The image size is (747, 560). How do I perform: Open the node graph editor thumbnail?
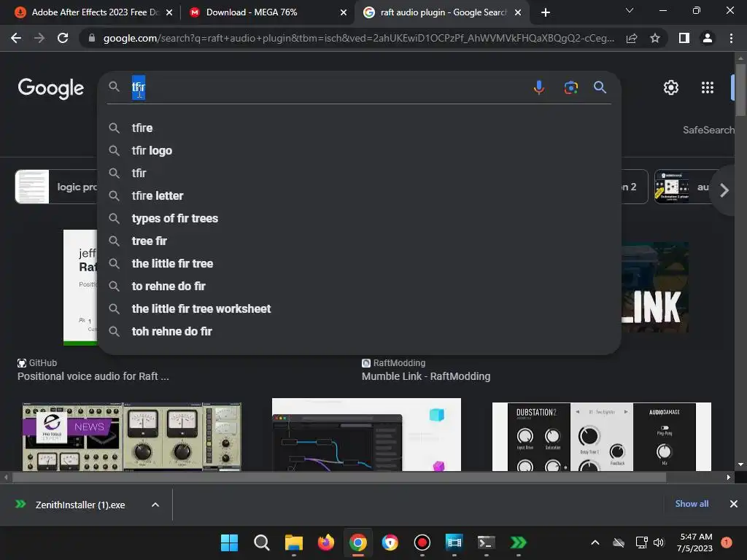tap(366, 435)
